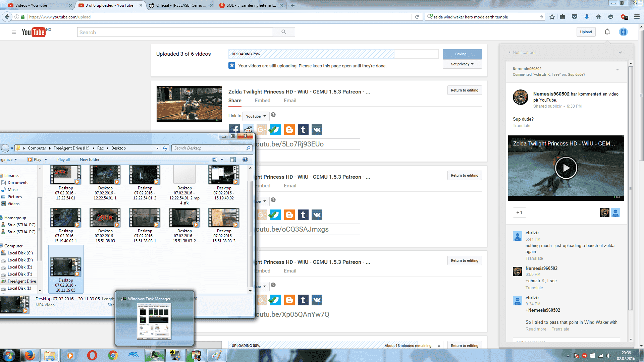Image resolution: width=644 pixels, height=362 pixels.
Task: Launch Google Chrome from the taskbar
Action: (113, 355)
